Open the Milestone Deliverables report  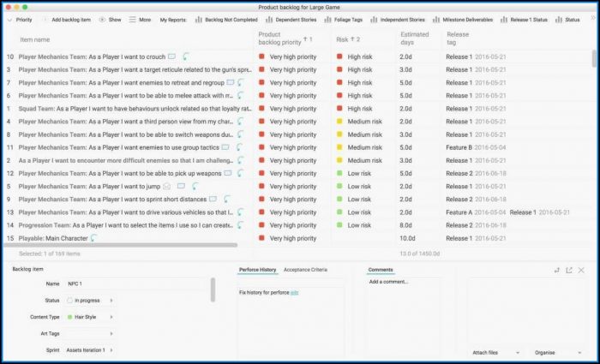[463, 20]
